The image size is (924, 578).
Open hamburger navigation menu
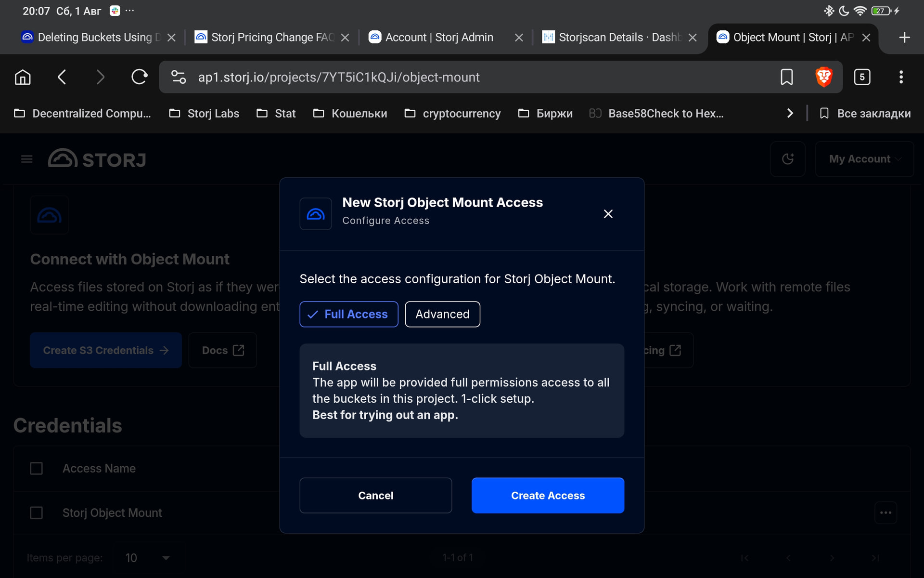point(27,159)
